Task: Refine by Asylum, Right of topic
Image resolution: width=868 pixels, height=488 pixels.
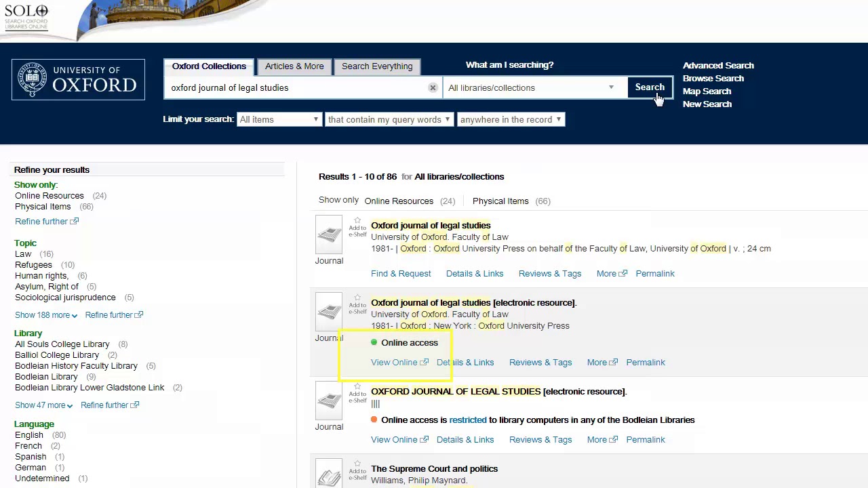Action: 47,287
